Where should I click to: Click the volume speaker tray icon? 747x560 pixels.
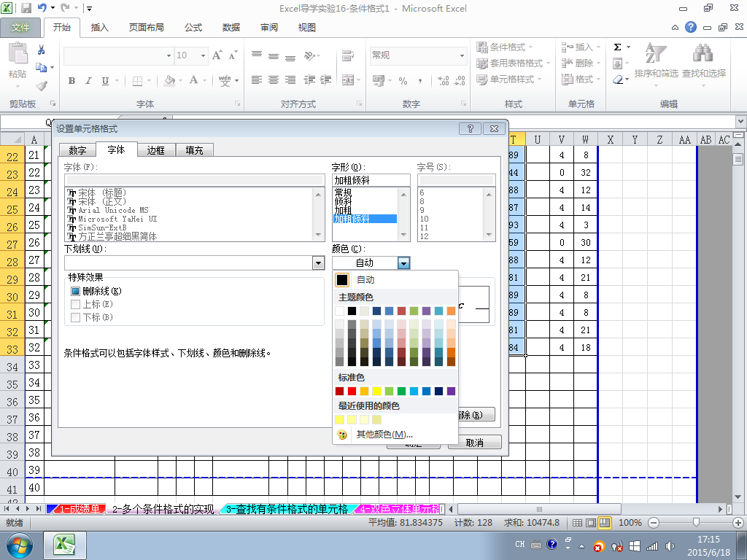point(670,545)
